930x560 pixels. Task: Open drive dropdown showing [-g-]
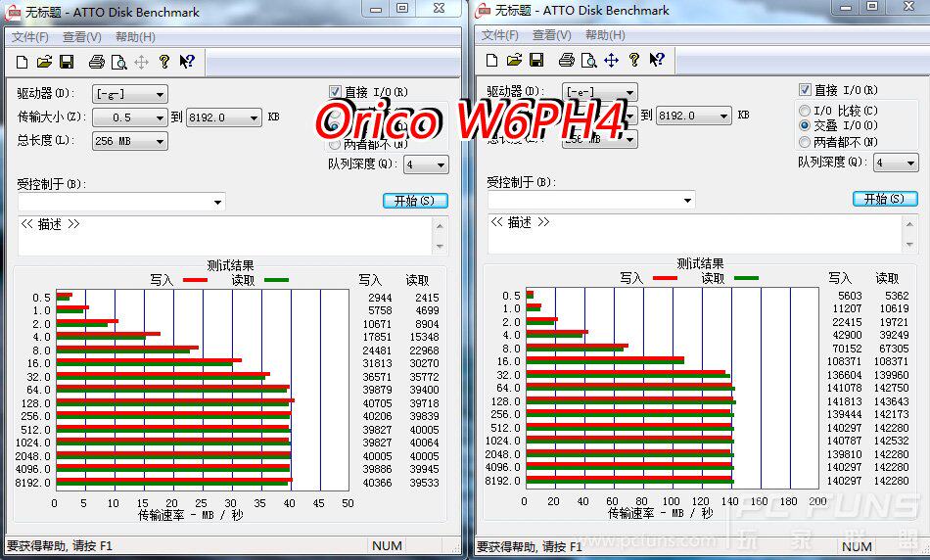130,94
